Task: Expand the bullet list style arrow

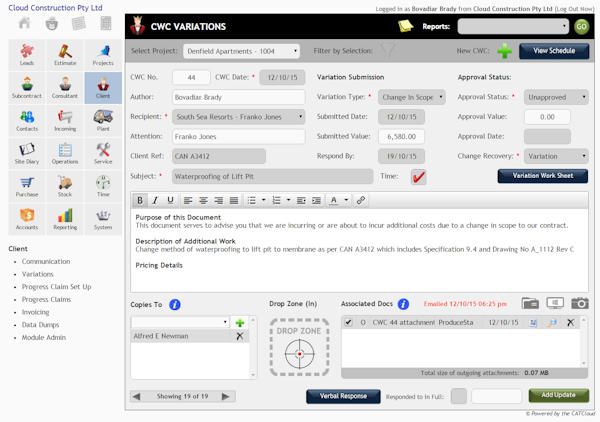Action: [x=263, y=200]
